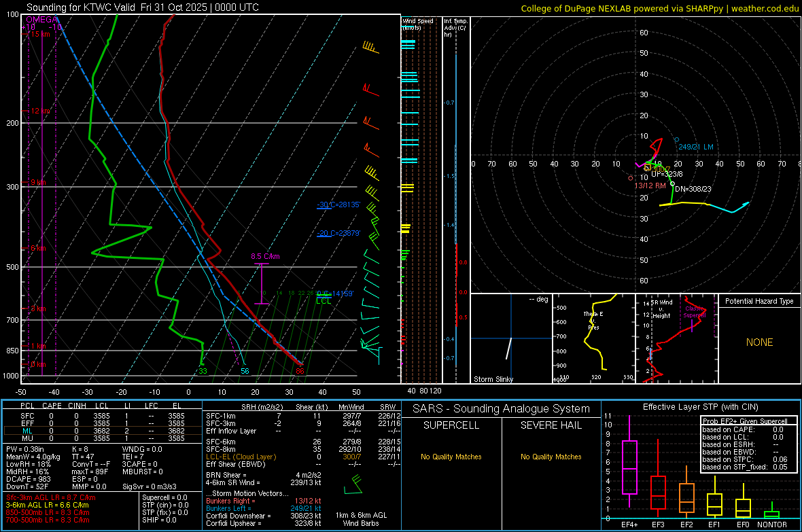Click the Effective Layer STP (with CIN) title
The image size is (802, 532).
[700, 407]
